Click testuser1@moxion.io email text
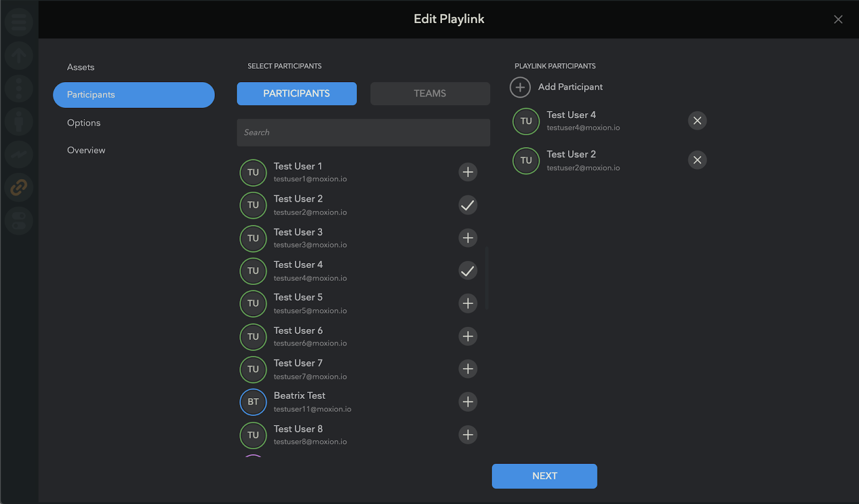 310,179
